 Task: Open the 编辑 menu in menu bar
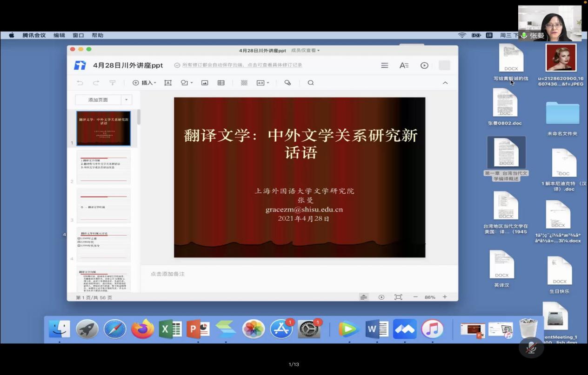click(x=59, y=35)
